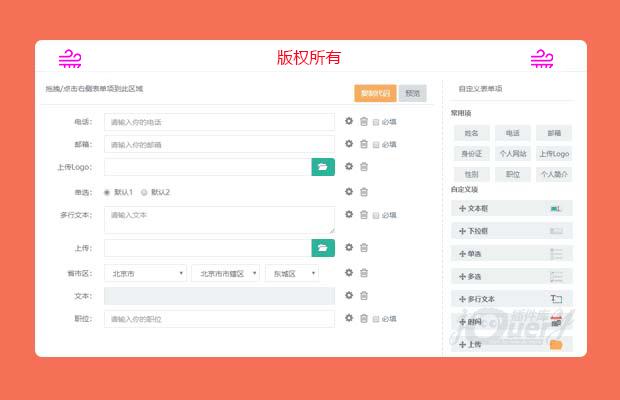Open the 北京市 province dropdown
Image resolution: width=620 pixels, height=400 pixels.
click(145, 273)
